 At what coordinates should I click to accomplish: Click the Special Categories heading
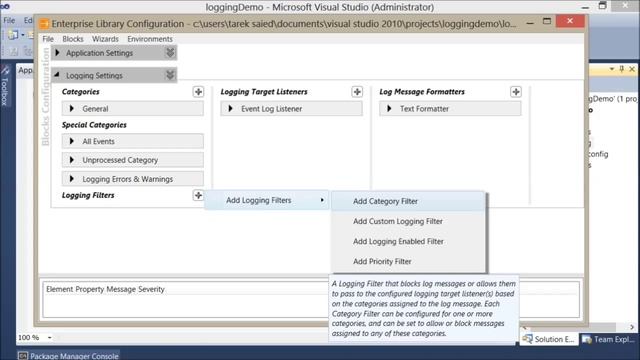click(94, 125)
